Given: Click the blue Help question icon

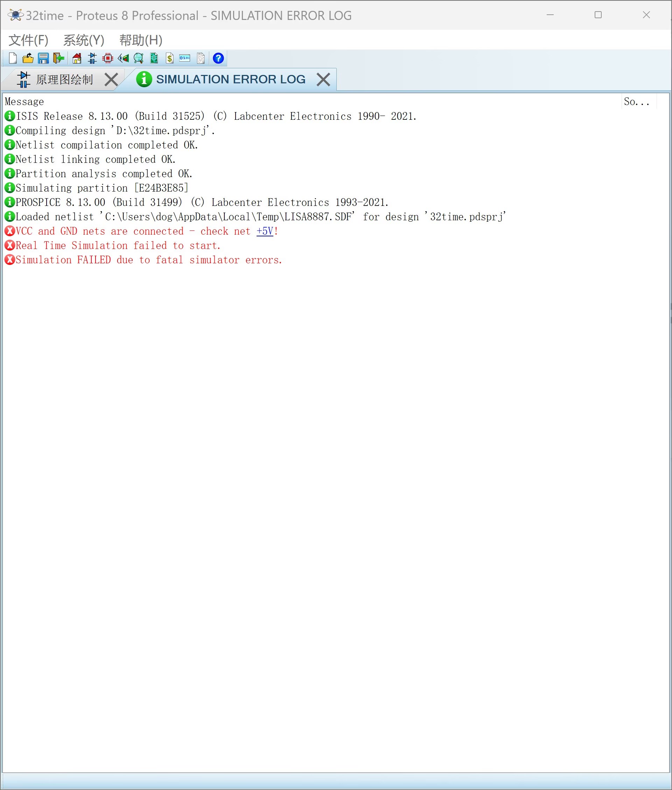Looking at the screenshot, I should 218,58.
